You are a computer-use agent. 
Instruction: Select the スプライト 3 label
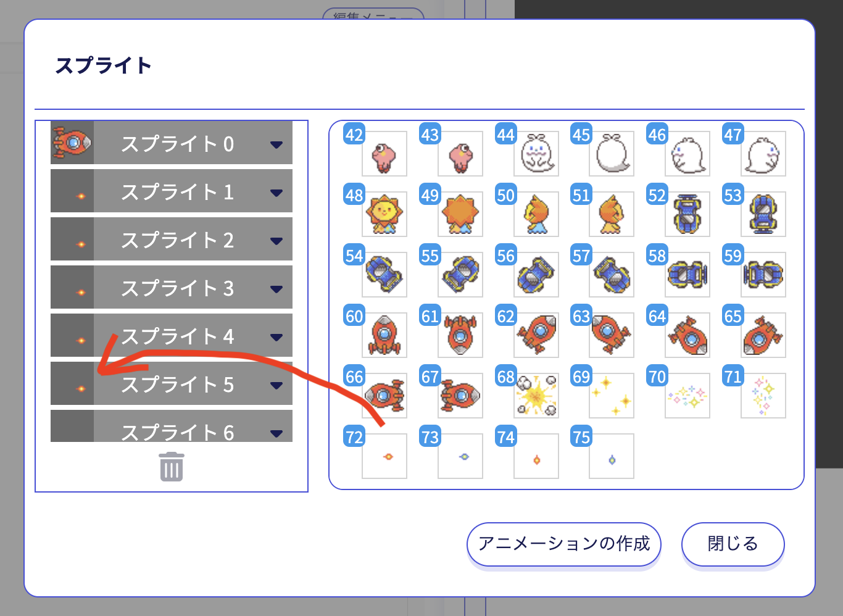click(178, 288)
